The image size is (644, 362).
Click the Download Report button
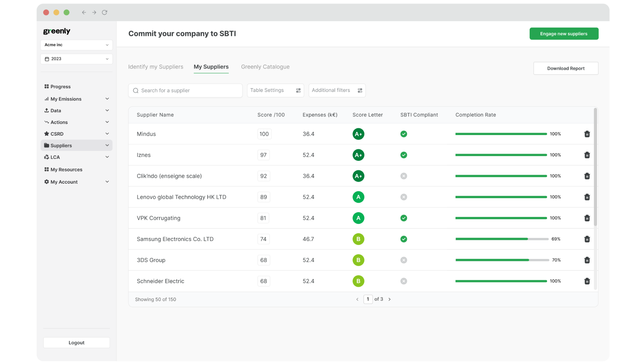point(566,68)
